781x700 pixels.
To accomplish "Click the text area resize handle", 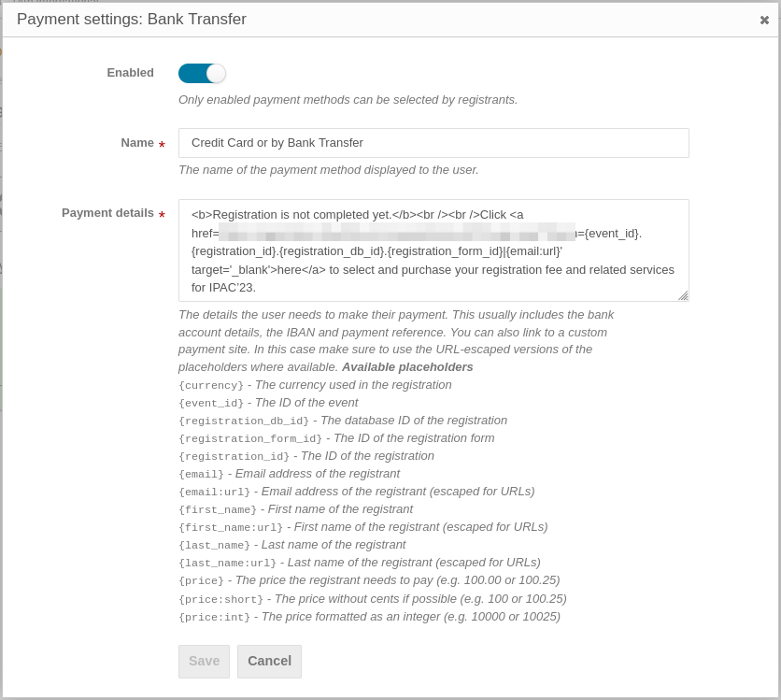I will [x=683, y=295].
